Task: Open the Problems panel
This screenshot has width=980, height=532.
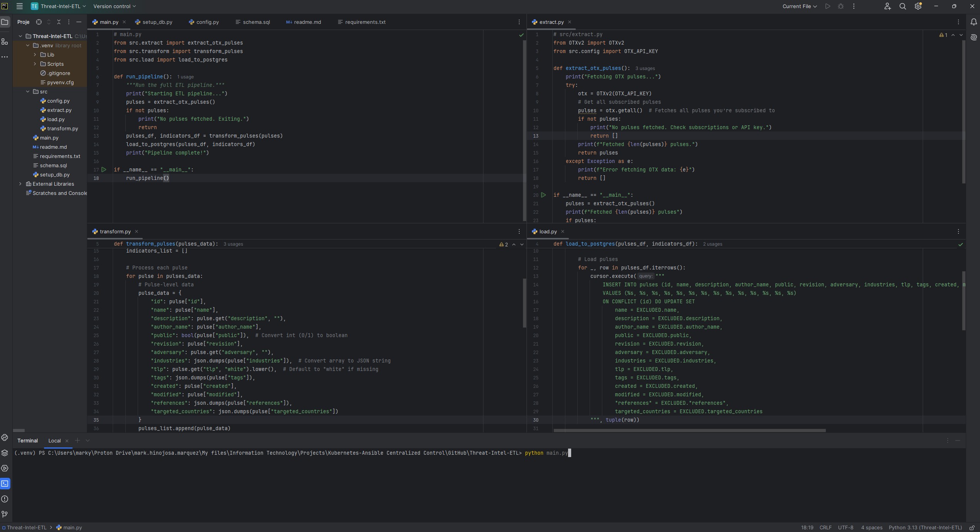Action: point(5,499)
